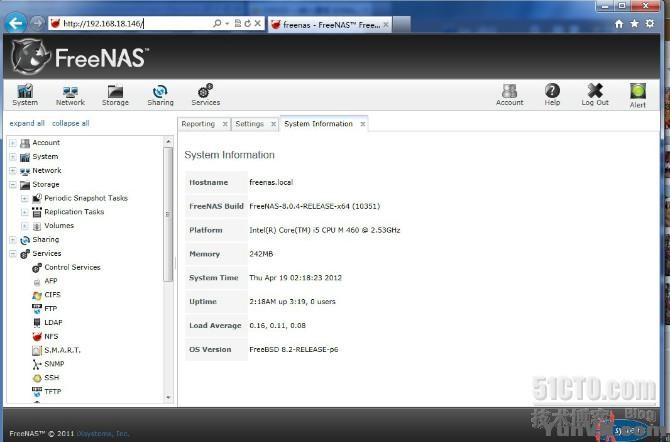This screenshot has height=442, width=670.
Task: Click the FreeBSD 8.2-RELEASE-p6 value
Action: click(294, 349)
